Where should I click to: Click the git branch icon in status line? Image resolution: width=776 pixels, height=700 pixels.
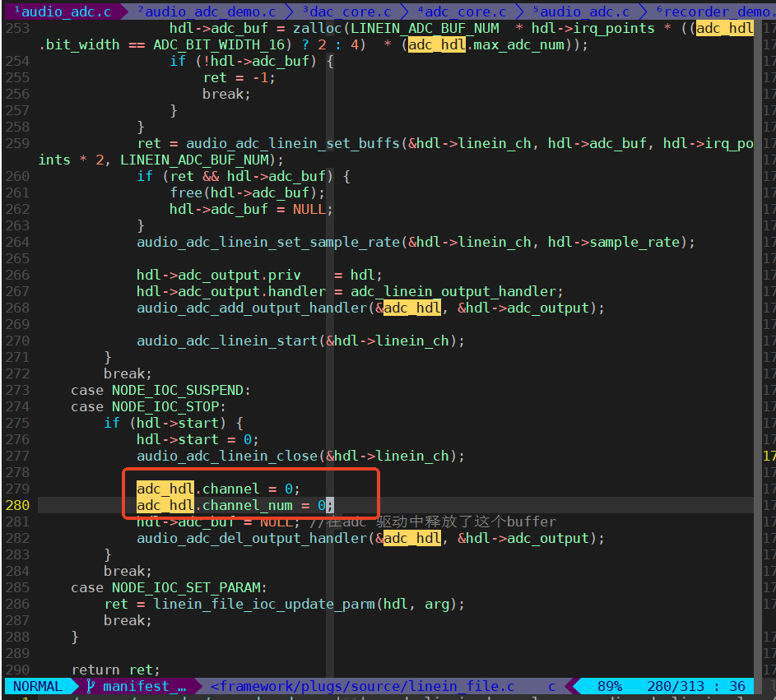91,686
